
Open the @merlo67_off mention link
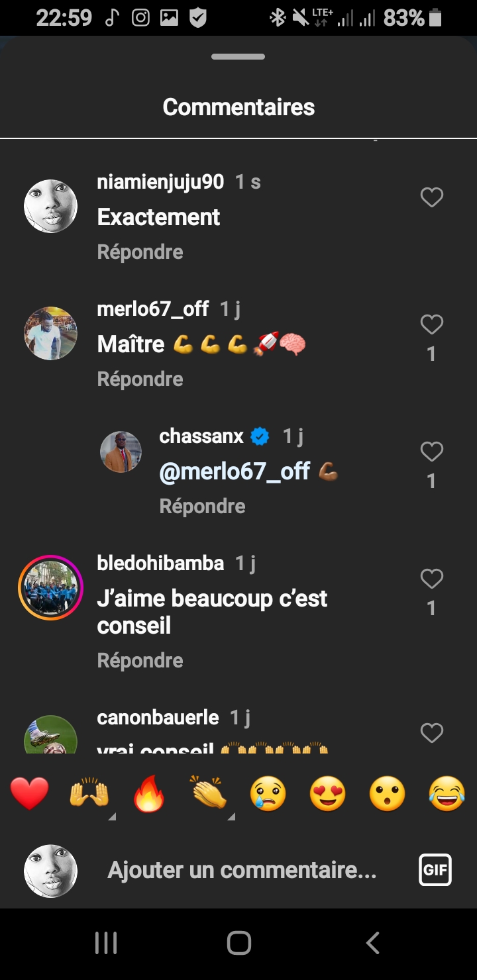point(235,471)
